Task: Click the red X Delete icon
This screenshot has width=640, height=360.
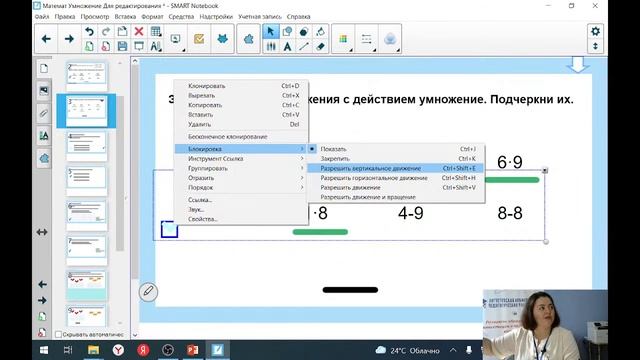Action: tap(139, 31)
